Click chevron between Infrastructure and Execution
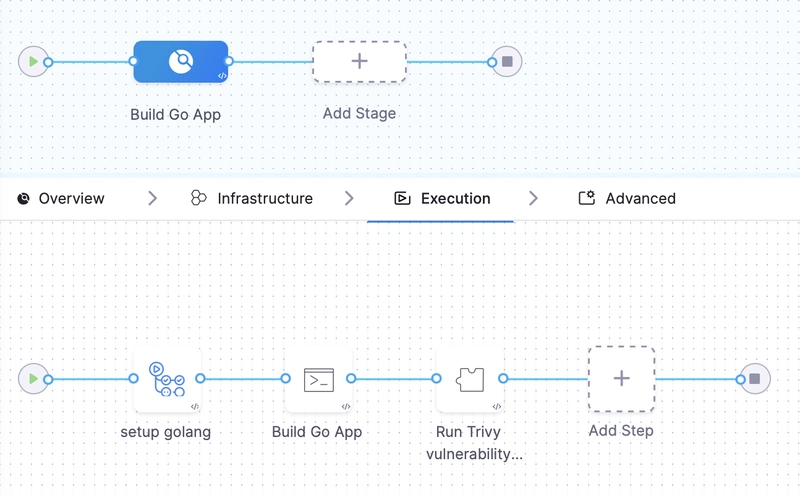The width and height of the screenshot is (800, 495). [349, 198]
